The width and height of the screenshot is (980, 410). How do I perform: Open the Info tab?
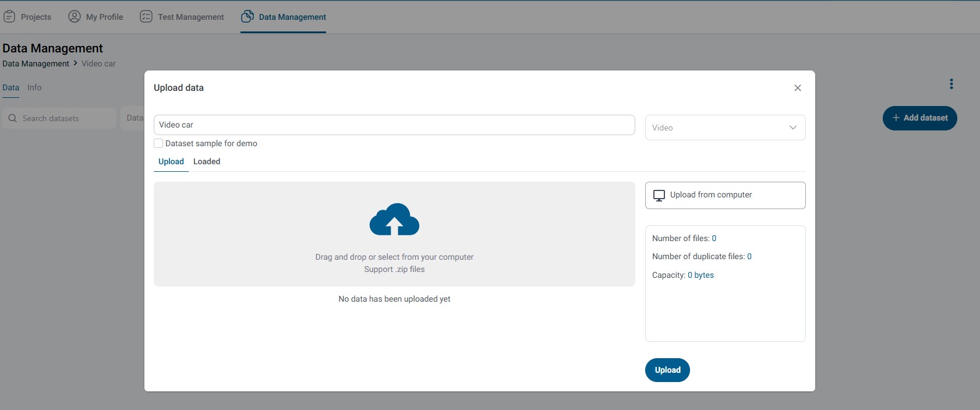point(34,88)
